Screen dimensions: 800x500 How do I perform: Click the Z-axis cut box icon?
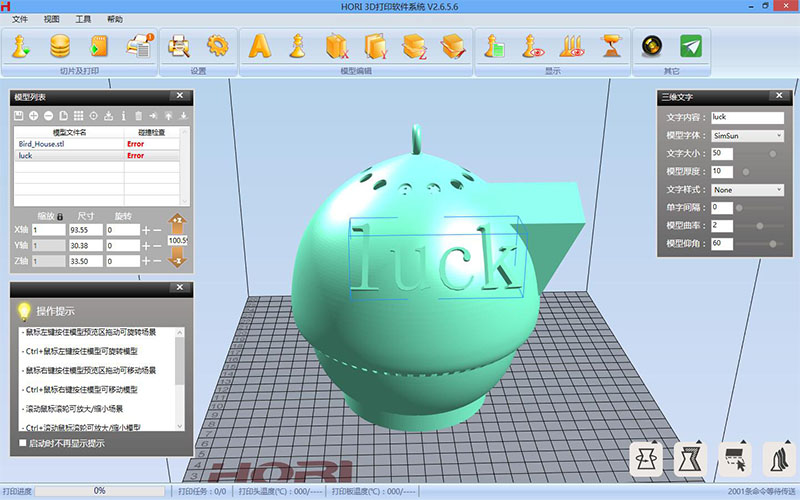click(414, 46)
